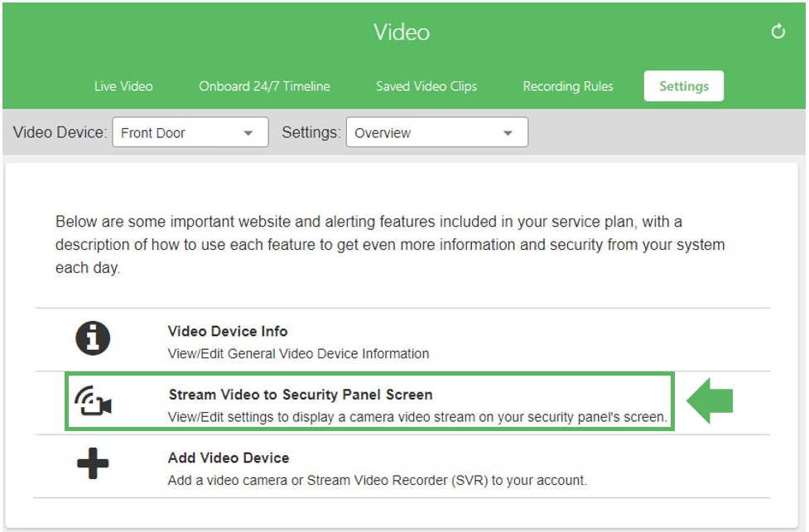The height and width of the screenshot is (532, 809).
Task: Click the Add Video Device title
Action: 229,458
